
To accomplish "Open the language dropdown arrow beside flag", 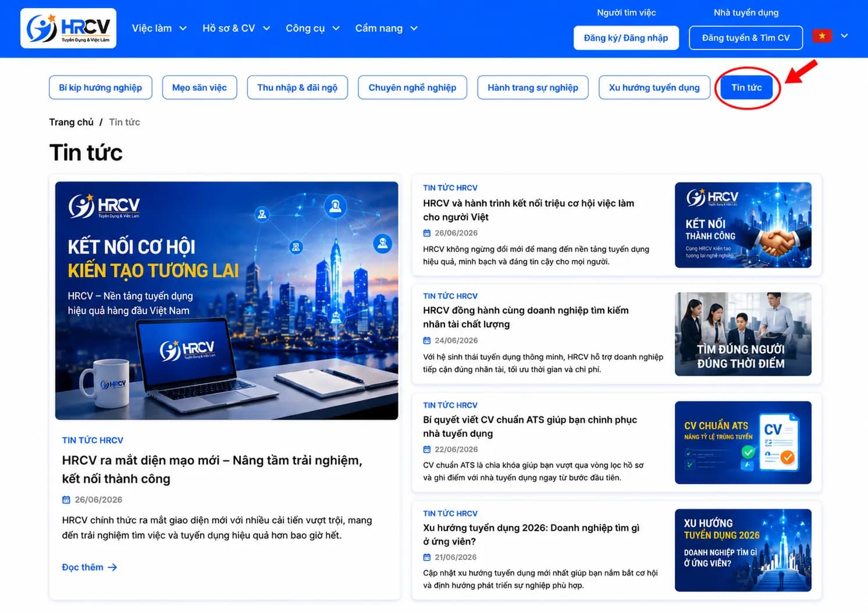I will click(x=844, y=36).
